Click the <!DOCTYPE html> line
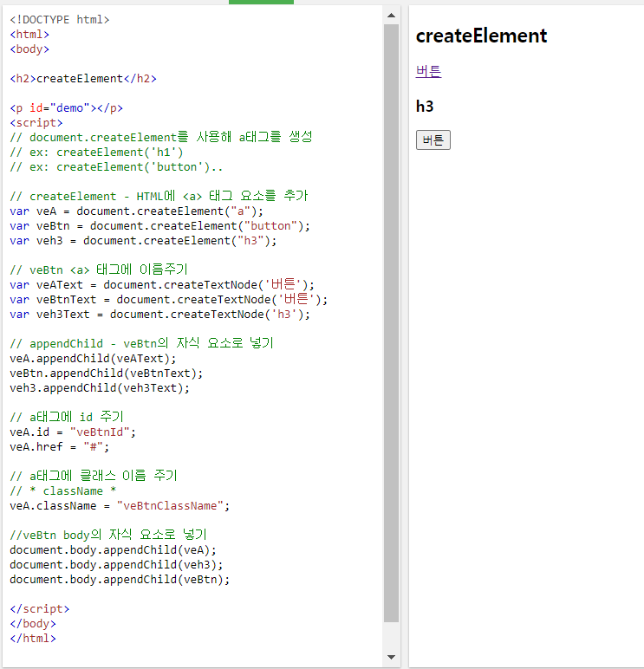Image resolution: width=644 pixels, height=669 pixels. click(x=60, y=20)
